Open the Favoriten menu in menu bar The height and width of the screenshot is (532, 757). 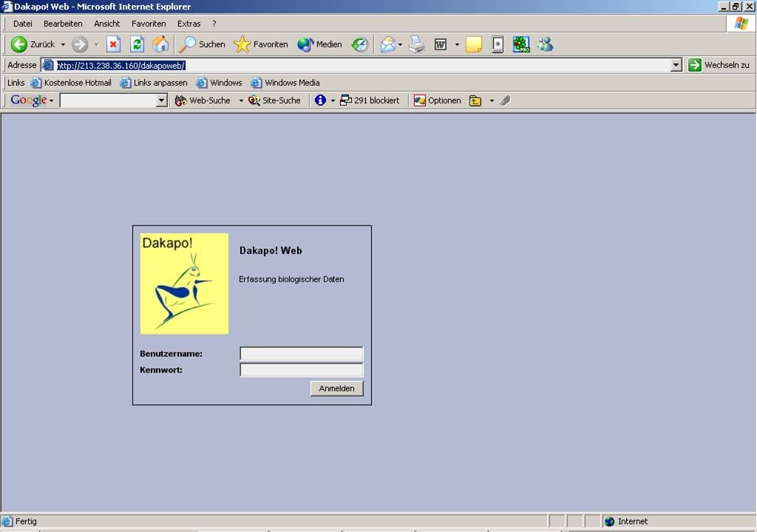click(149, 24)
